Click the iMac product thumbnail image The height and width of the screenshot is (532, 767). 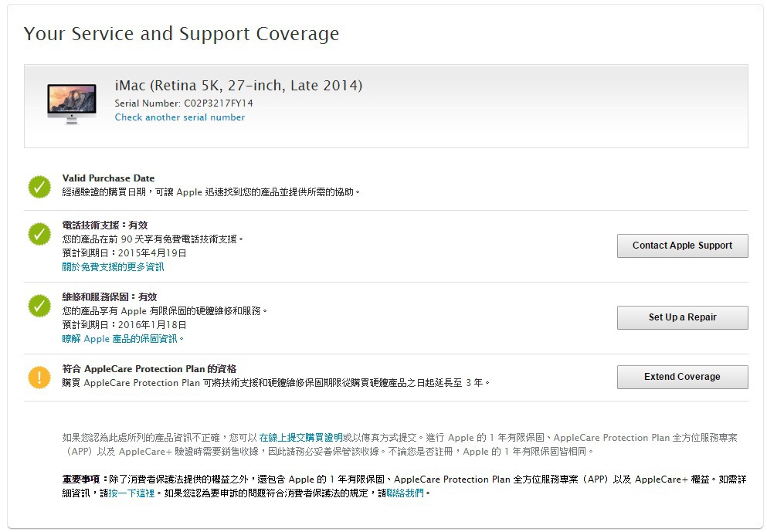(x=71, y=103)
